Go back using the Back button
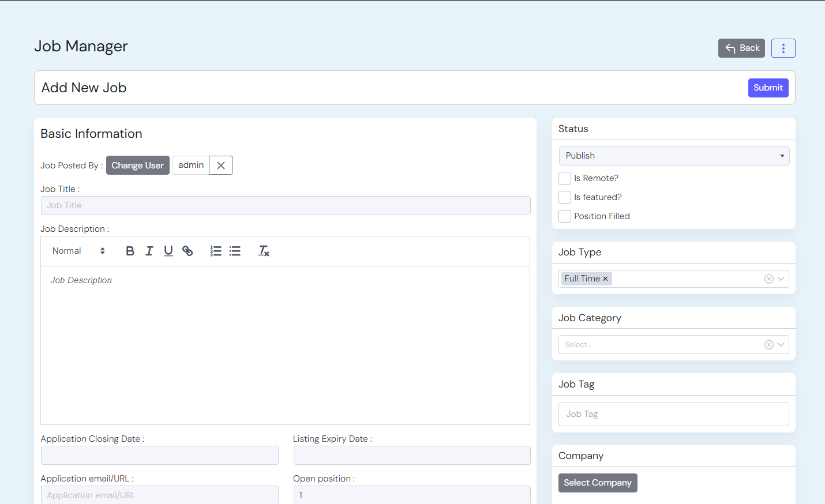Image resolution: width=825 pixels, height=504 pixels. pyautogui.click(x=741, y=48)
